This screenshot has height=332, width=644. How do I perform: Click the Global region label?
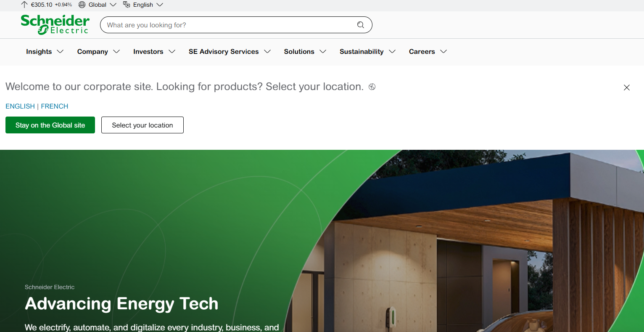(98, 5)
